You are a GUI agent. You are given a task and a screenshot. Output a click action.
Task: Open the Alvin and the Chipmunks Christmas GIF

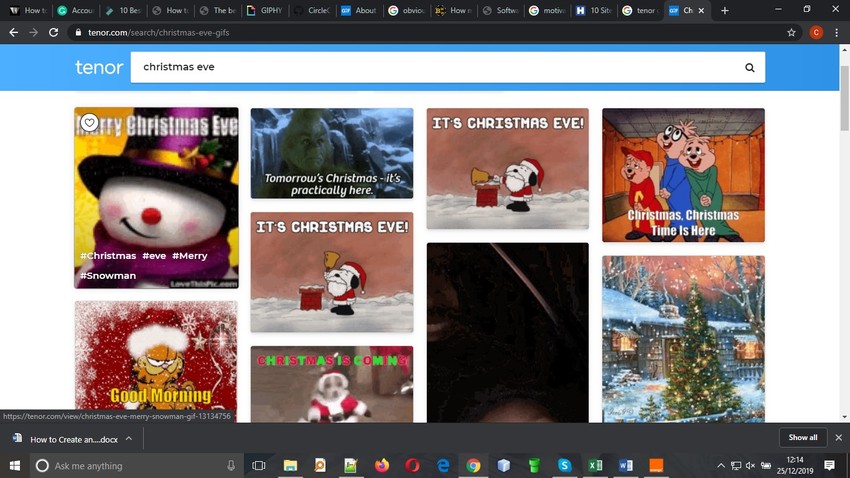pyautogui.click(x=683, y=175)
